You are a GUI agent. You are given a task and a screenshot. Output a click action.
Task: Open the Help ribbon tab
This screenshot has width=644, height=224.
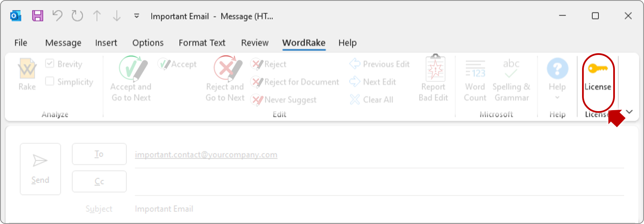348,43
